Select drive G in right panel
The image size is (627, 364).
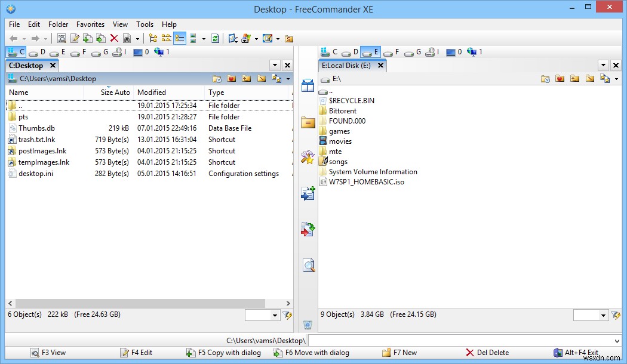[x=413, y=52]
